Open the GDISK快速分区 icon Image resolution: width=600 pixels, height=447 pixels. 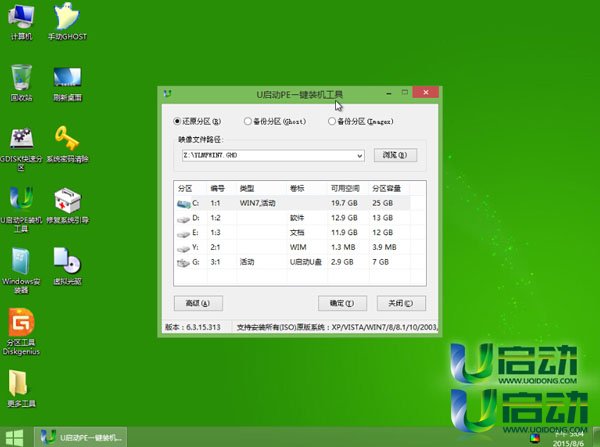(x=21, y=148)
